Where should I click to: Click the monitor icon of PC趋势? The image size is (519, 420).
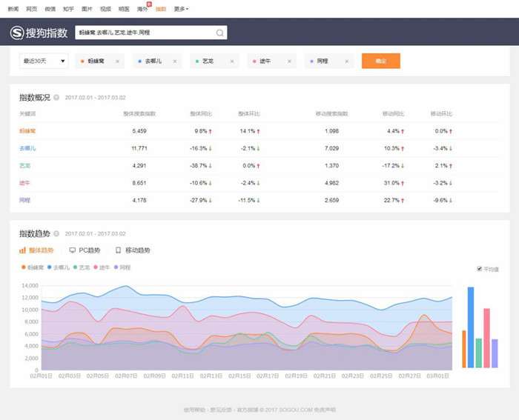(x=72, y=250)
